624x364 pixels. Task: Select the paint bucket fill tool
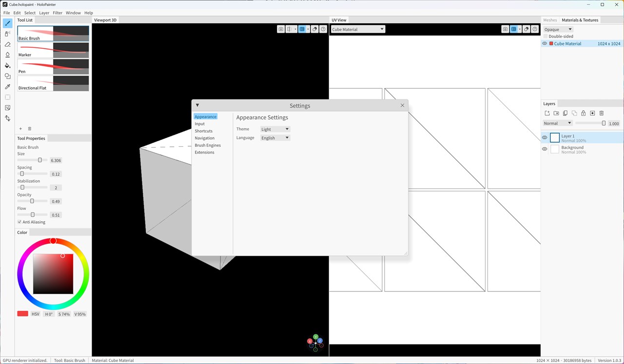coord(7,65)
